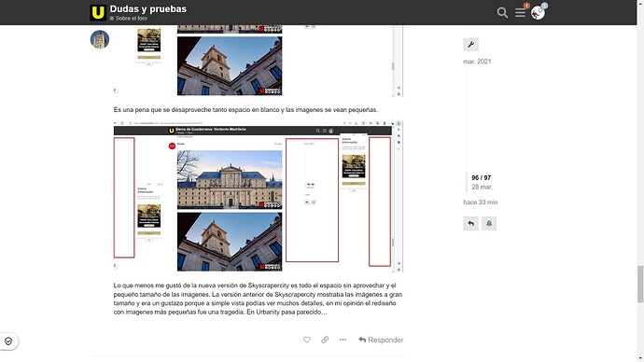Click the page vertical scrollbar thumb
Screen dimensions: 644x362
640,284
